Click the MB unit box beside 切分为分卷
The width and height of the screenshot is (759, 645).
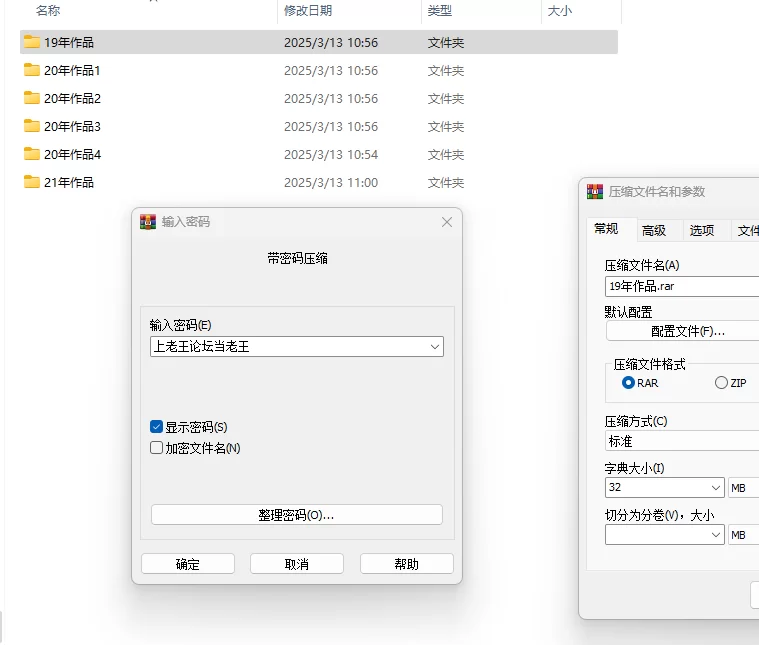tap(744, 535)
